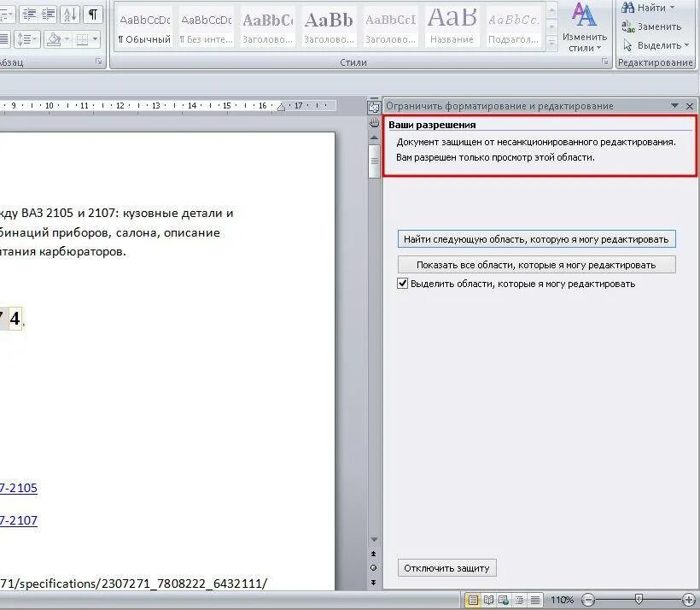Apply the Название style
The height and width of the screenshot is (610, 700).
tap(452, 27)
